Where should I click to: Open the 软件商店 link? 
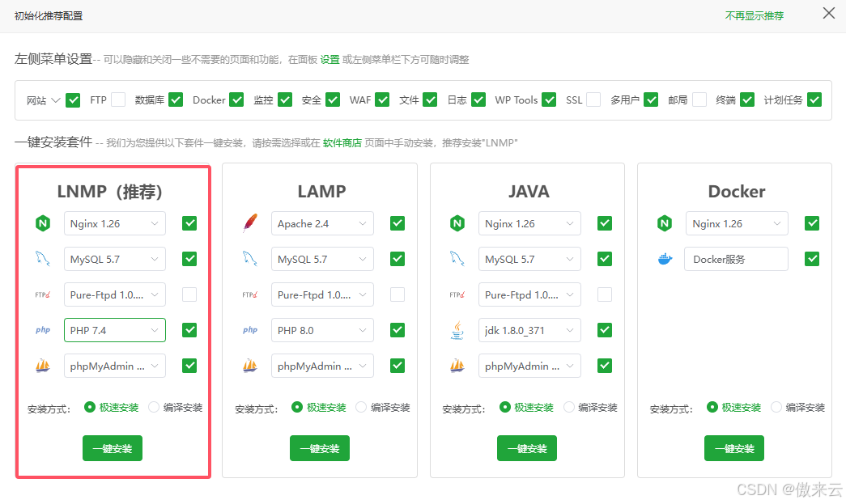pyautogui.click(x=342, y=143)
